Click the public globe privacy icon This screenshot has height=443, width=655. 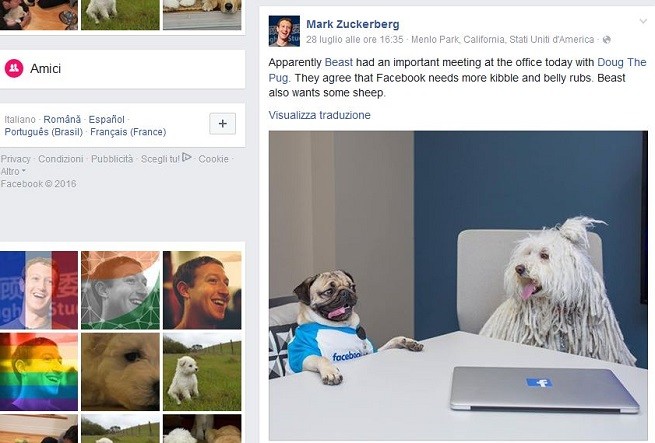(607, 40)
